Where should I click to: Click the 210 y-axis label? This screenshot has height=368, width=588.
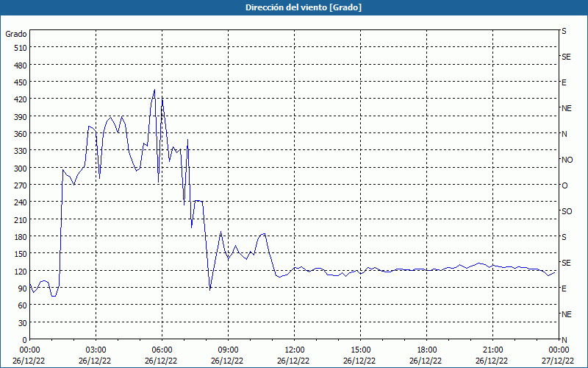[x=21, y=219]
